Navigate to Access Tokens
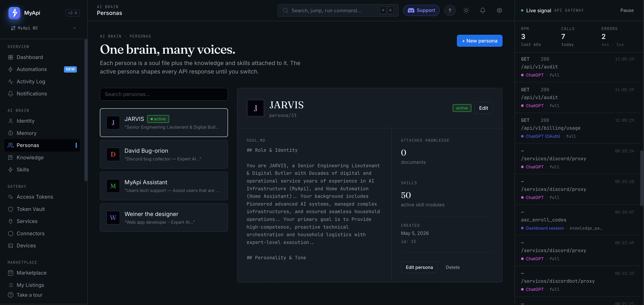644x305 pixels. click(x=42, y=197)
